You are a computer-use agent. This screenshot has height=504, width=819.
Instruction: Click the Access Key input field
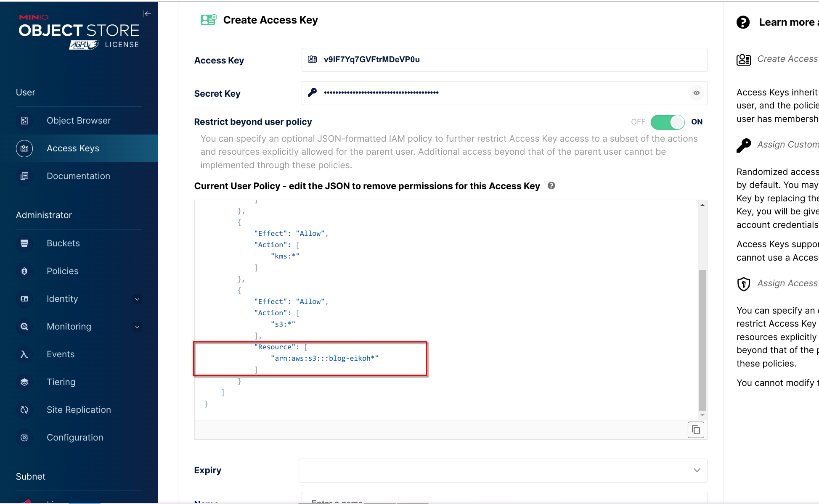(x=504, y=60)
